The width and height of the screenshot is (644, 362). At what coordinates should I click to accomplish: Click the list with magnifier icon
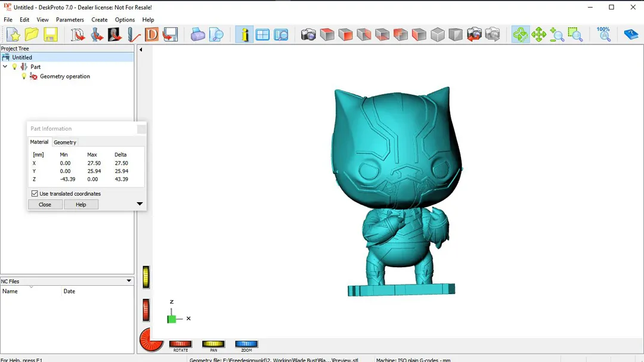point(281,35)
